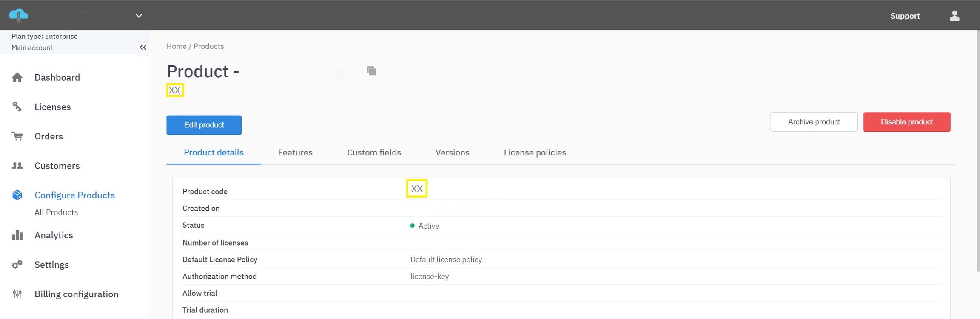
Task: Click the Dashboard home icon
Action: click(17, 77)
